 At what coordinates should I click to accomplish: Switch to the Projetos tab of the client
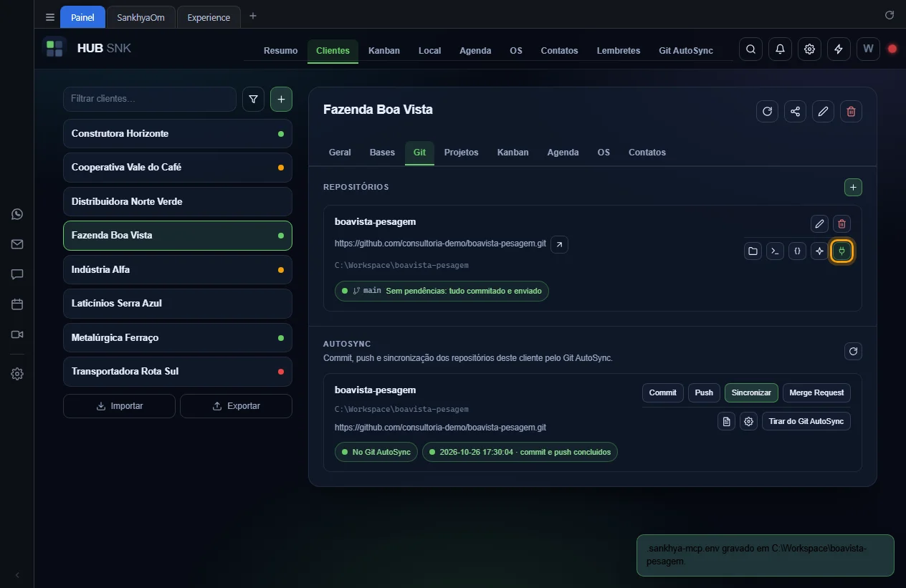tap(461, 153)
